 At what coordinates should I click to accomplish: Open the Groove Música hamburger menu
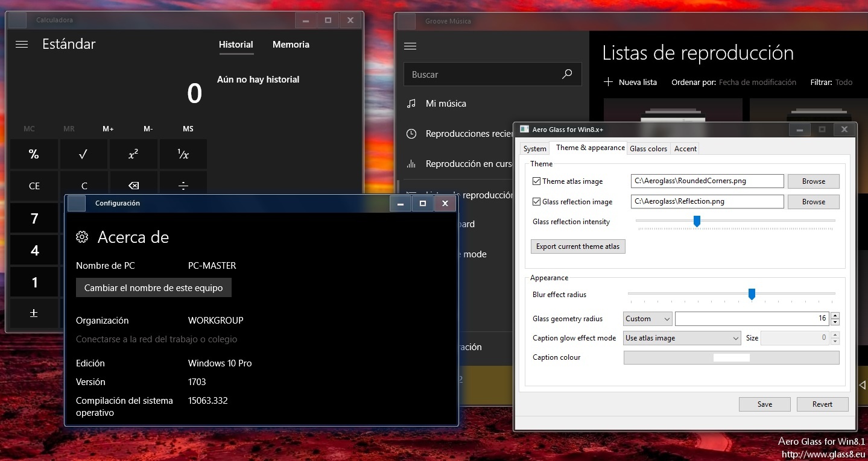(x=410, y=46)
